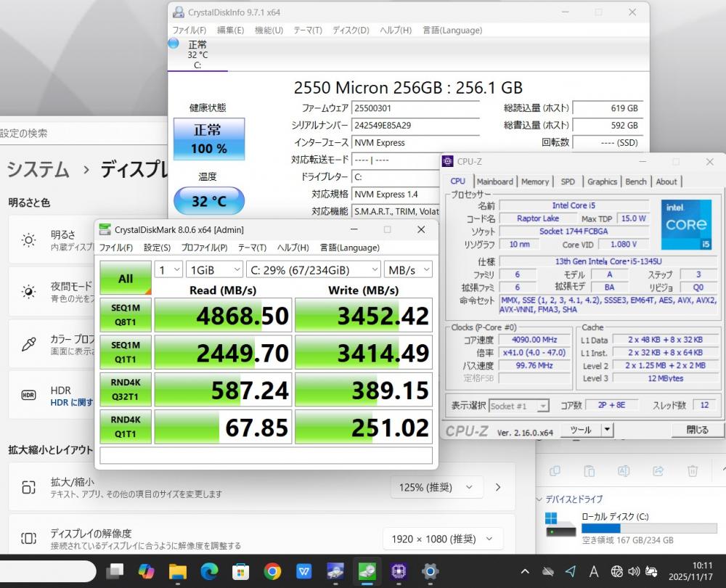The width and height of the screenshot is (726, 588).
Task: Click the rename icon in File Explorer toolbar
Action: 624,471
